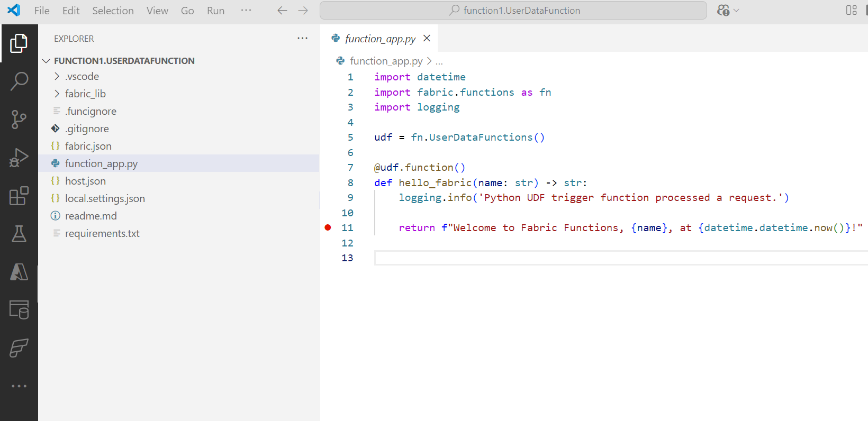Click the customize layout icon
This screenshot has width=868, height=421.
click(851, 11)
